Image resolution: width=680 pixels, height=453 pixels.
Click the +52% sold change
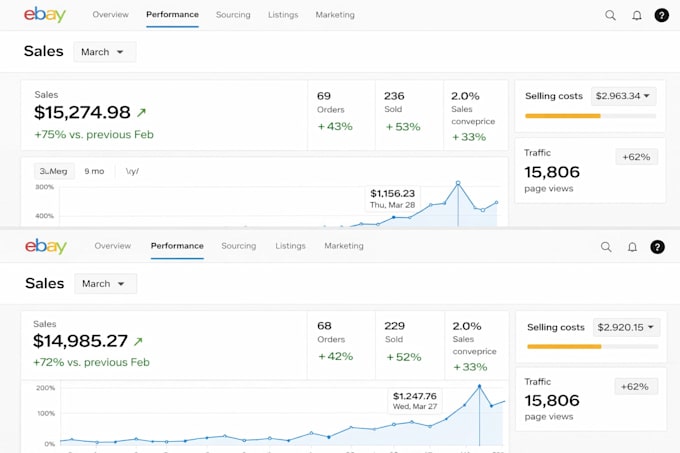click(404, 357)
